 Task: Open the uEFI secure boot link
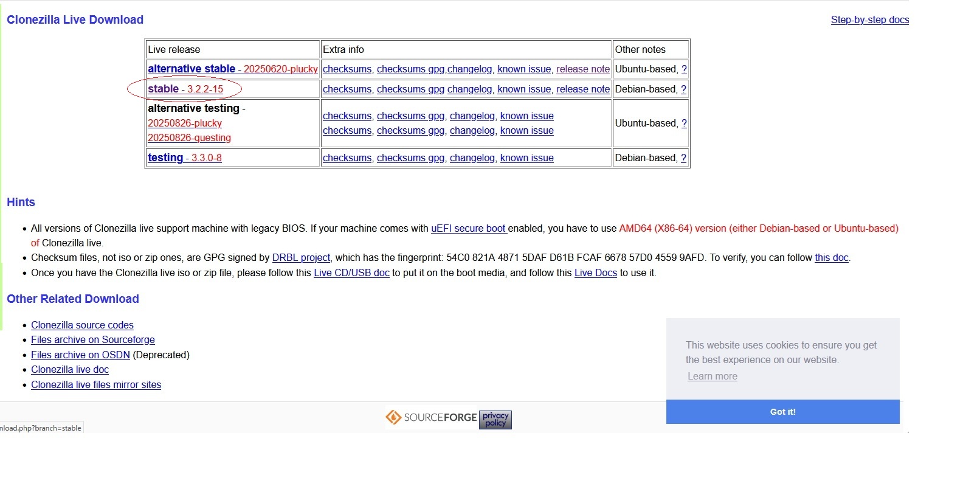(469, 229)
